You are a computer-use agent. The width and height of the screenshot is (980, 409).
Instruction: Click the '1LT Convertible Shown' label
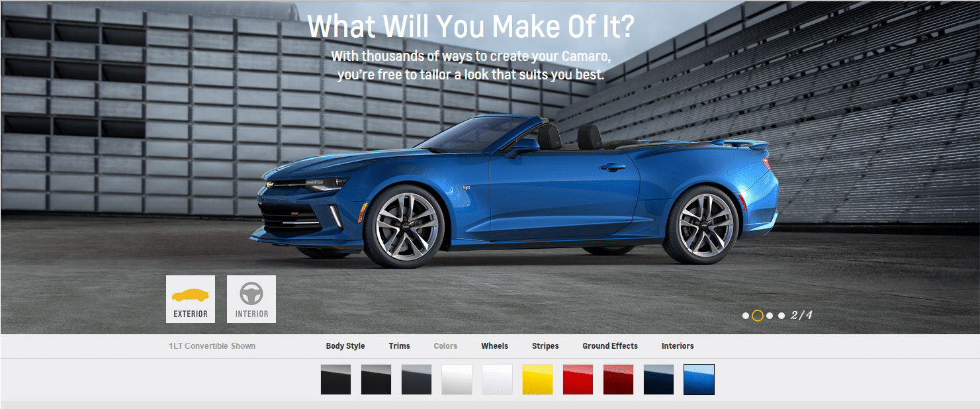[x=212, y=346]
